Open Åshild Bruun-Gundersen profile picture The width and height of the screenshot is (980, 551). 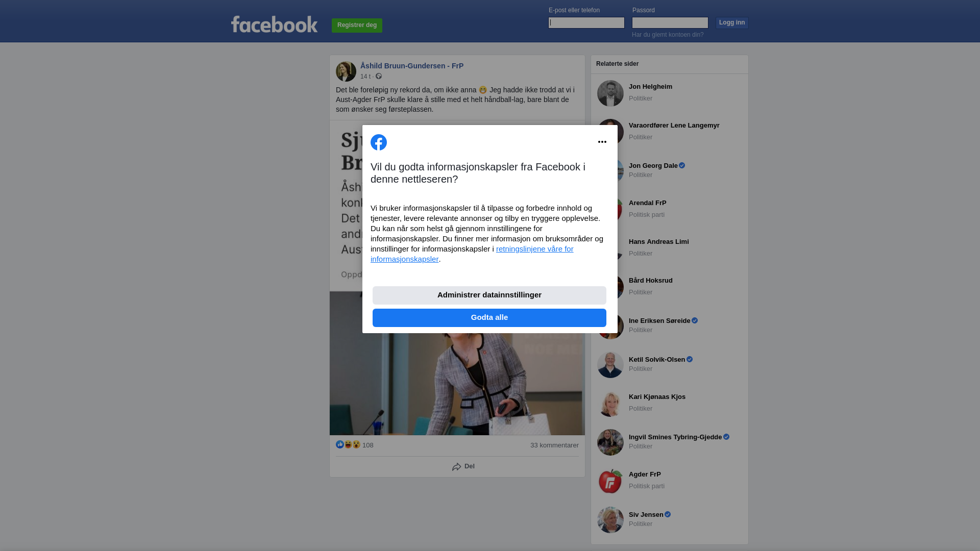point(346,71)
